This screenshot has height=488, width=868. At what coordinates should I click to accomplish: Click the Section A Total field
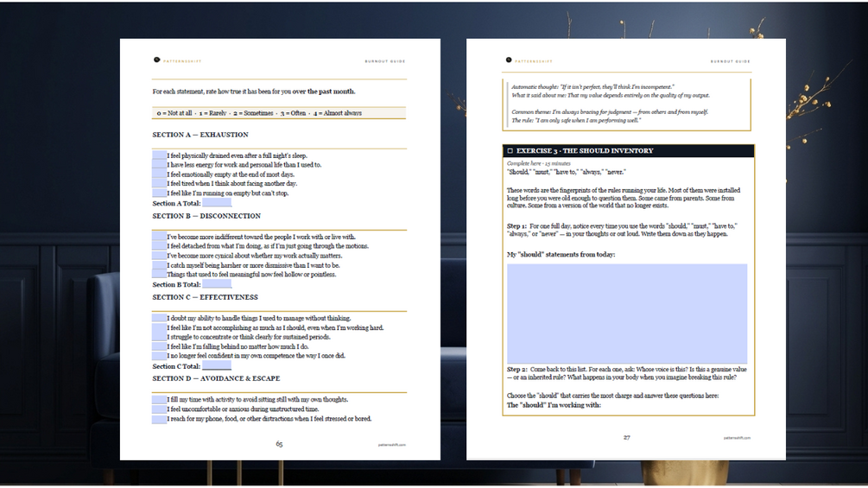217,203
